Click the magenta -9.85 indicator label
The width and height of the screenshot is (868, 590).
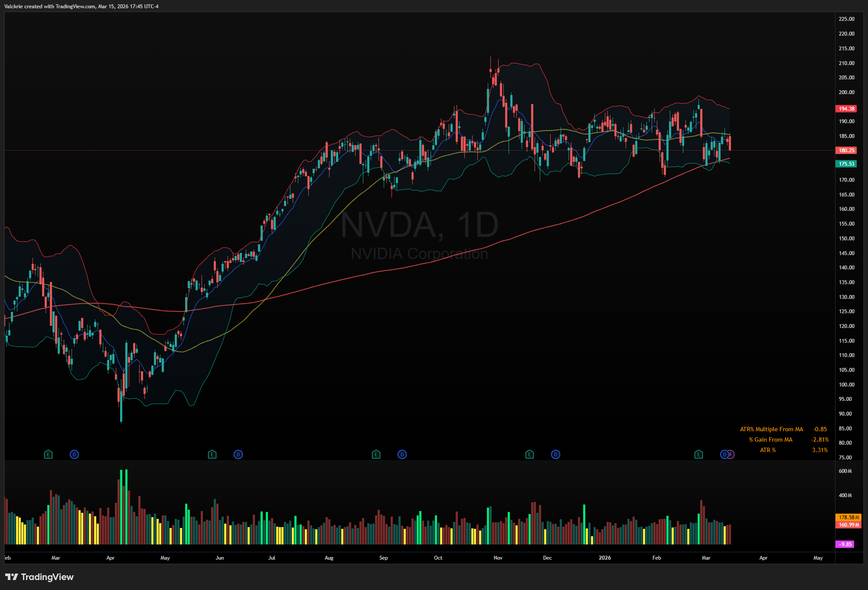[845, 544]
